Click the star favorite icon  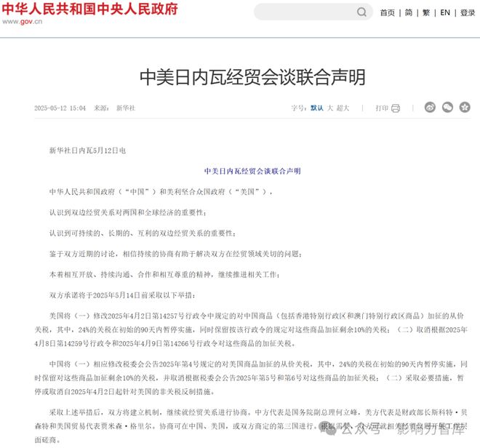465,108
